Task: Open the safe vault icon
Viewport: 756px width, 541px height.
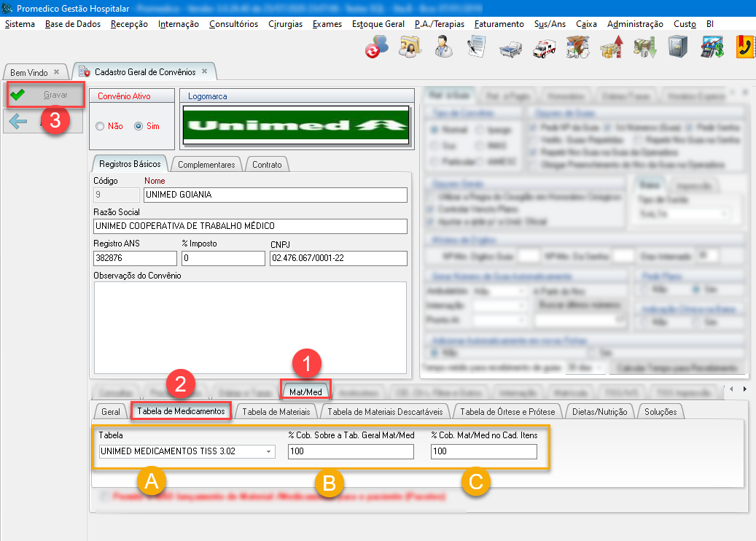Action: [x=678, y=47]
